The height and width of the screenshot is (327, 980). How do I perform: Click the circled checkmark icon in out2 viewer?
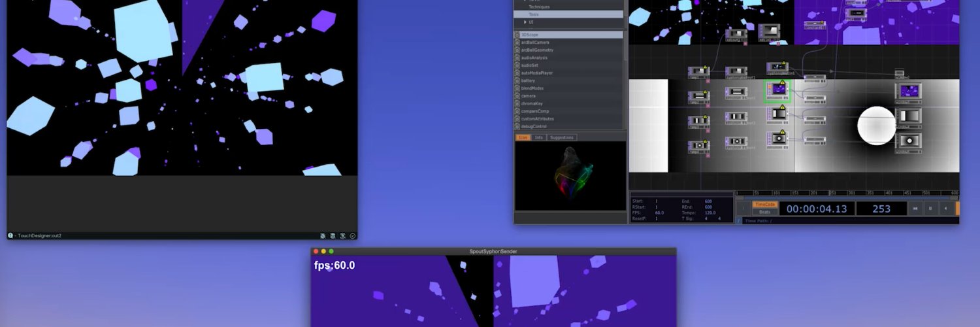coord(353,235)
